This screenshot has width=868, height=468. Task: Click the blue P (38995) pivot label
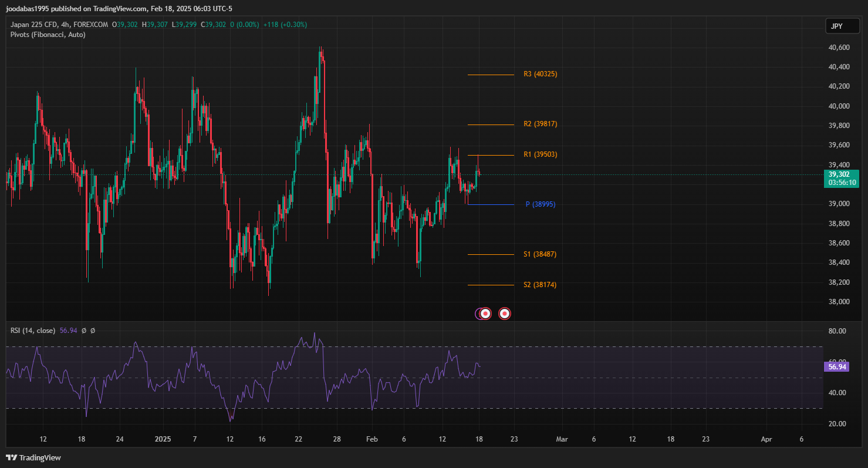click(540, 204)
